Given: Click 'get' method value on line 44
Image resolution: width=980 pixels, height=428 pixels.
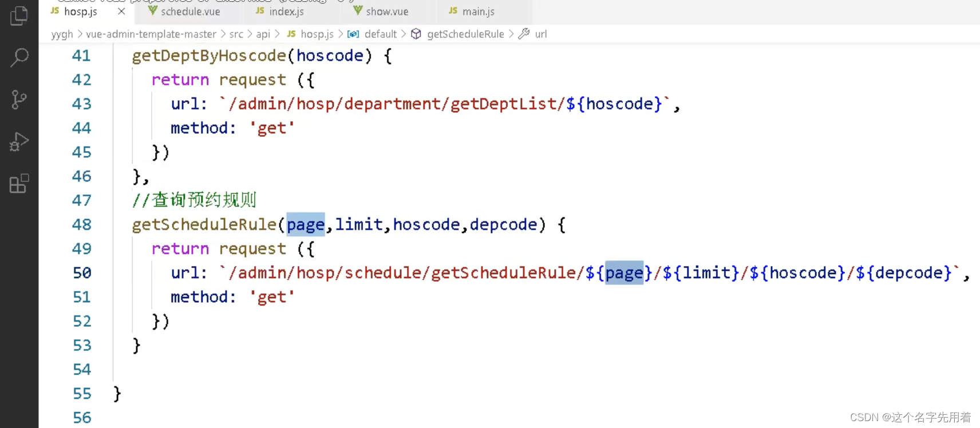Looking at the screenshot, I should tap(271, 128).
